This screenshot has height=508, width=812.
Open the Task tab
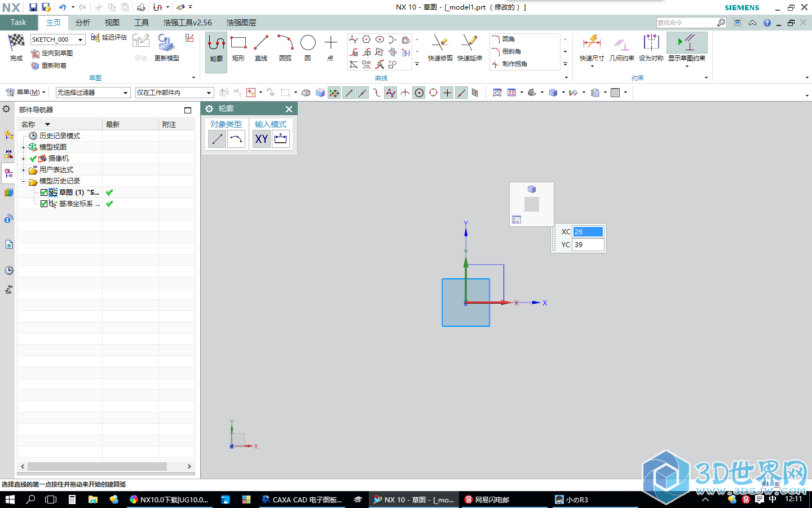click(19, 23)
